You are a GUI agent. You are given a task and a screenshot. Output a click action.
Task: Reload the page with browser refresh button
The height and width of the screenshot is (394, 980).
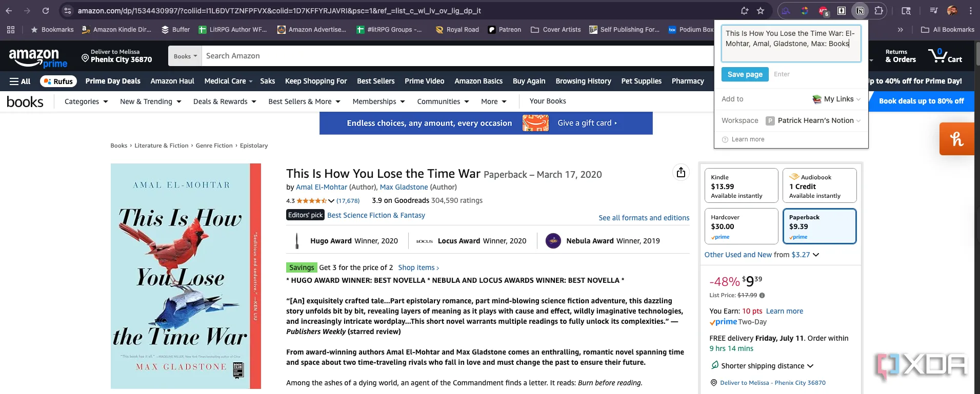pos(46,11)
